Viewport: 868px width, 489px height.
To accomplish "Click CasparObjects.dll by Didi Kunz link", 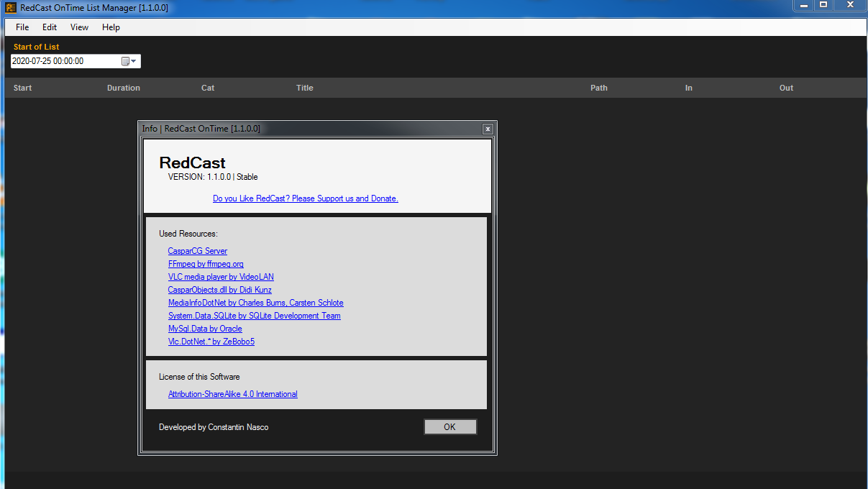I will click(x=219, y=290).
